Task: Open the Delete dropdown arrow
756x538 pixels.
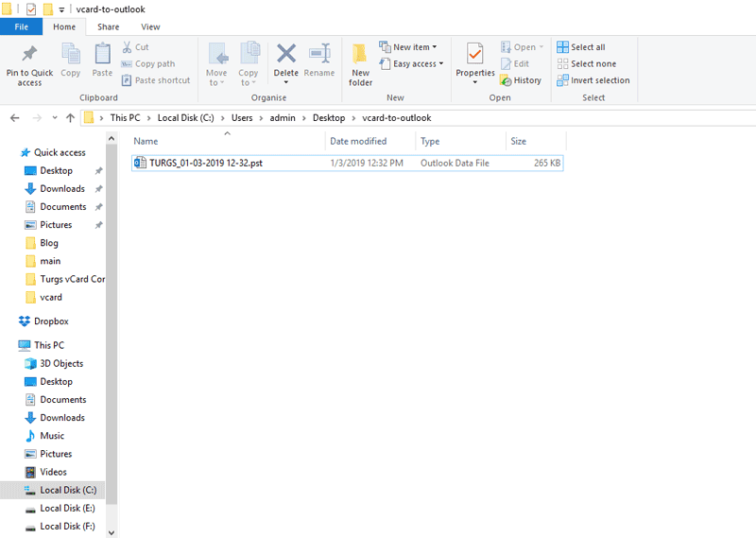Action: coord(286,82)
